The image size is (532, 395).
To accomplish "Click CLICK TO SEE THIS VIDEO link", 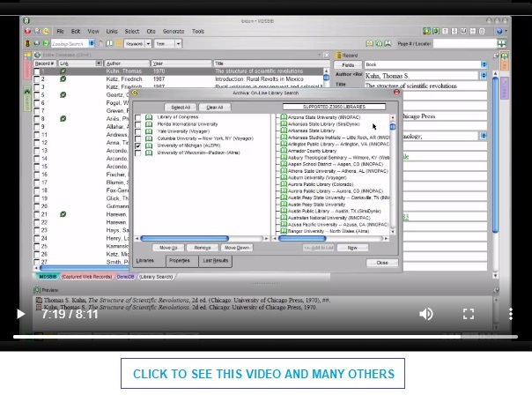I will point(263,374).
